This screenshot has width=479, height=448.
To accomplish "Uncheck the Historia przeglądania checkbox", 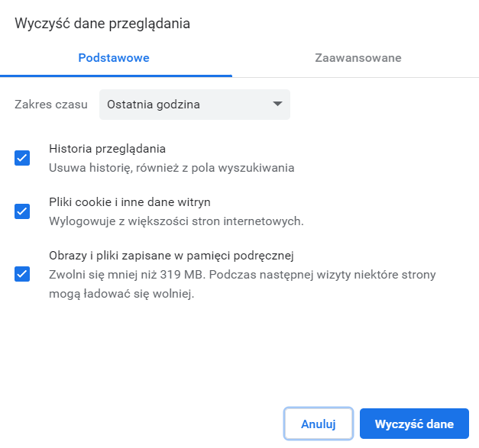I will (22, 158).
